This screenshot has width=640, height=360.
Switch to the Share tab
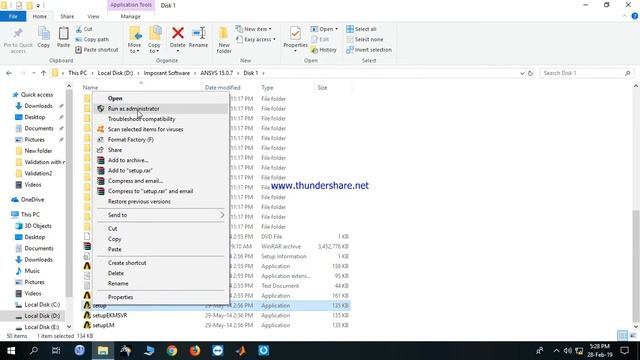67,16
